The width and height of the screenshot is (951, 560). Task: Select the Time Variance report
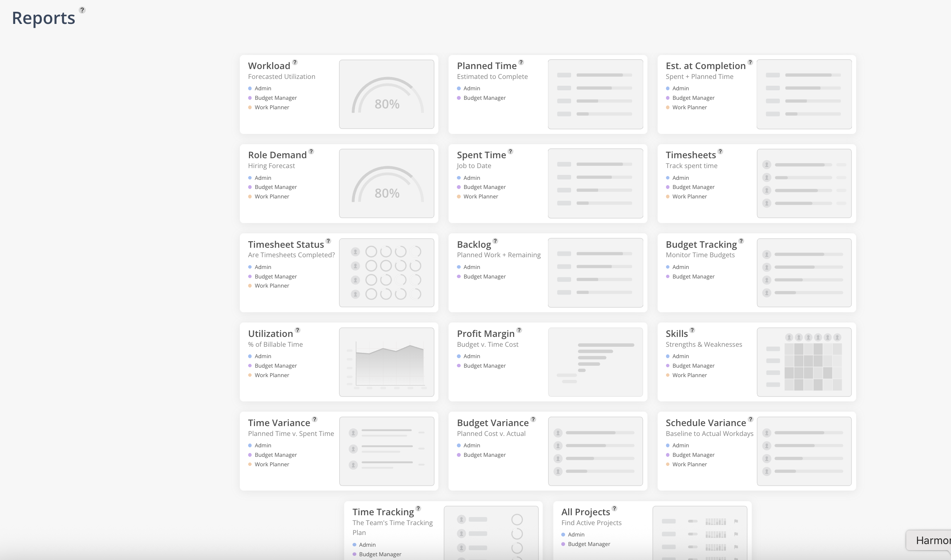(279, 423)
